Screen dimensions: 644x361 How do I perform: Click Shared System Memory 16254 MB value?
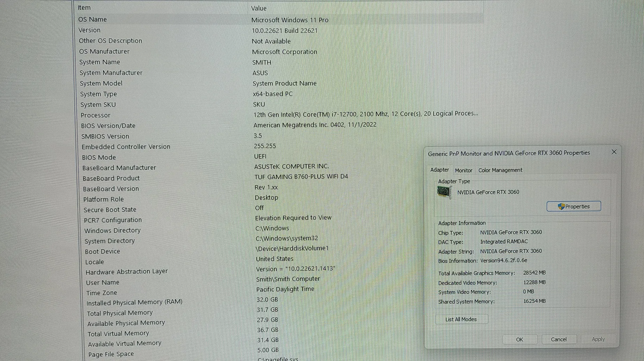(x=534, y=301)
